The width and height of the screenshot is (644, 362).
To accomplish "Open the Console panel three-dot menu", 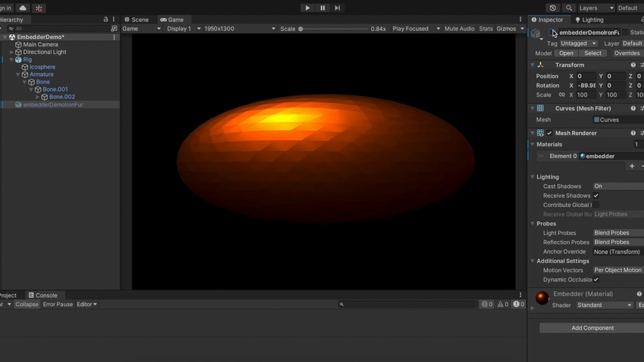I will tap(521, 295).
